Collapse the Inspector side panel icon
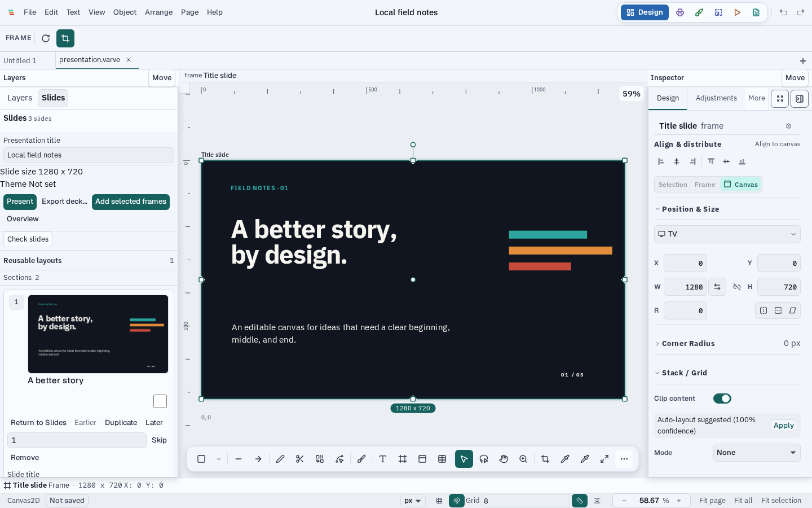The width and height of the screenshot is (812, 508). [x=800, y=99]
